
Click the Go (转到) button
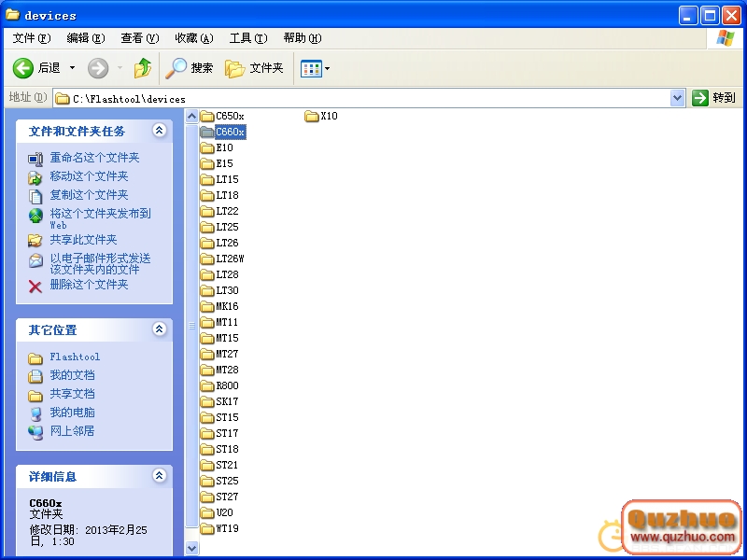pos(714,98)
